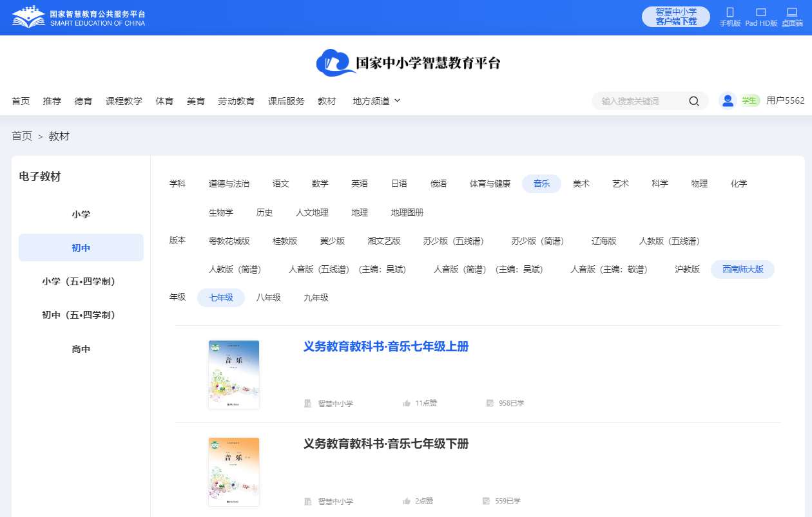Open the 七年级下册 textbook cover thumbnail
The height and width of the screenshot is (517, 812).
coord(234,472)
